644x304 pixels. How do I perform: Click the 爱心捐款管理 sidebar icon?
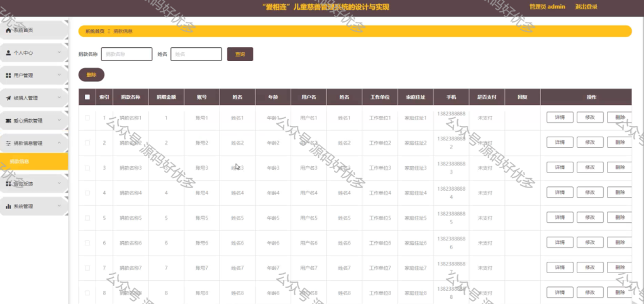click(x=8, y=121)
